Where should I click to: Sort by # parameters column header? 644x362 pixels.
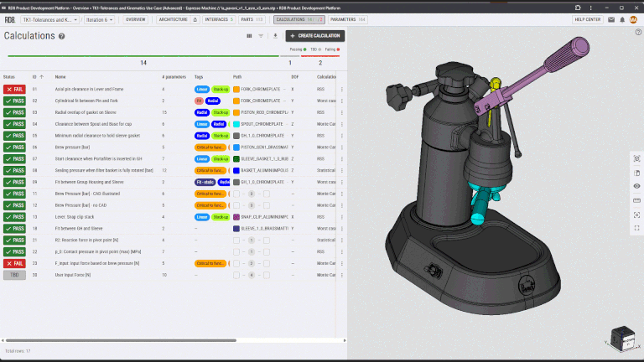click(x=174, y=77)
